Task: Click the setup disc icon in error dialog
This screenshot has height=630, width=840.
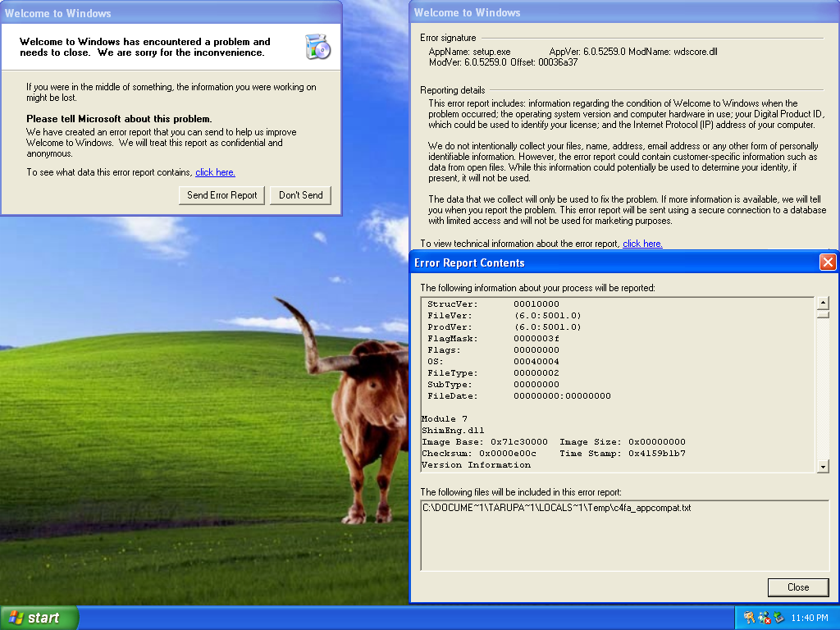Action: coord(317,47)
